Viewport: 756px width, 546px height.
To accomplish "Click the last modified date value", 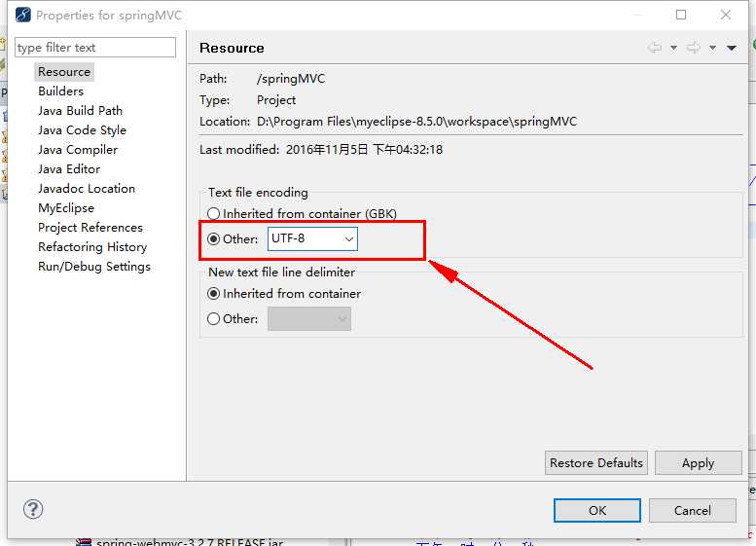I will (364, 150).
